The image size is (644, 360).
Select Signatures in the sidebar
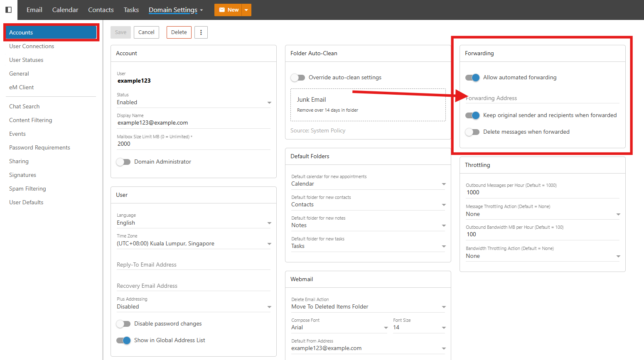point(23,175)
